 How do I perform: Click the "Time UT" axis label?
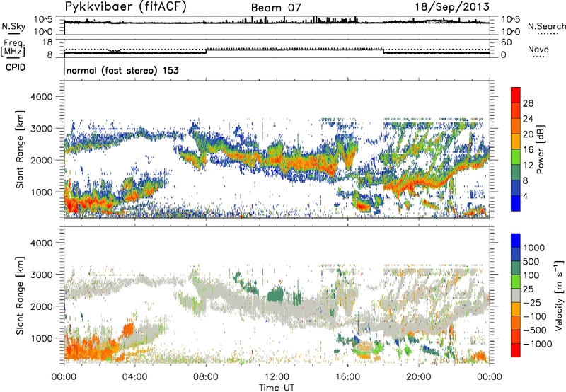(x=277, y=387)
